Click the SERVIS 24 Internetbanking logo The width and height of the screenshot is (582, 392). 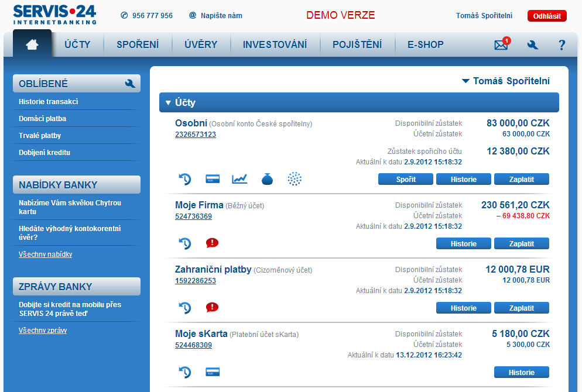pos(54,15)
